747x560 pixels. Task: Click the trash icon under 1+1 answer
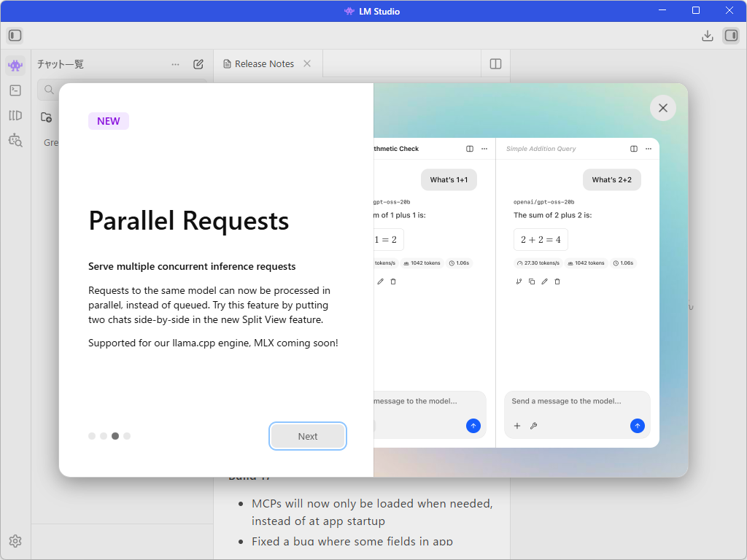[x=393, y=281]
